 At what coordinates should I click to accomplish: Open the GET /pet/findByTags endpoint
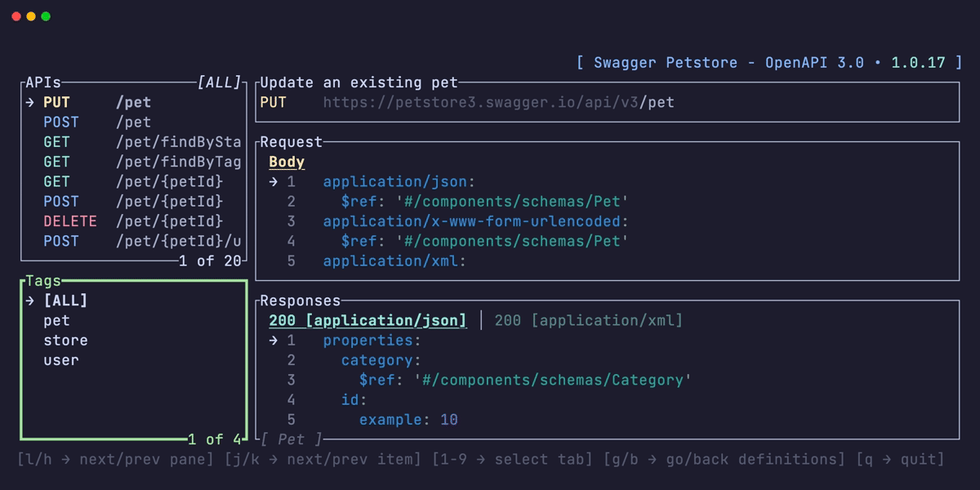click(x=122, y=161)
